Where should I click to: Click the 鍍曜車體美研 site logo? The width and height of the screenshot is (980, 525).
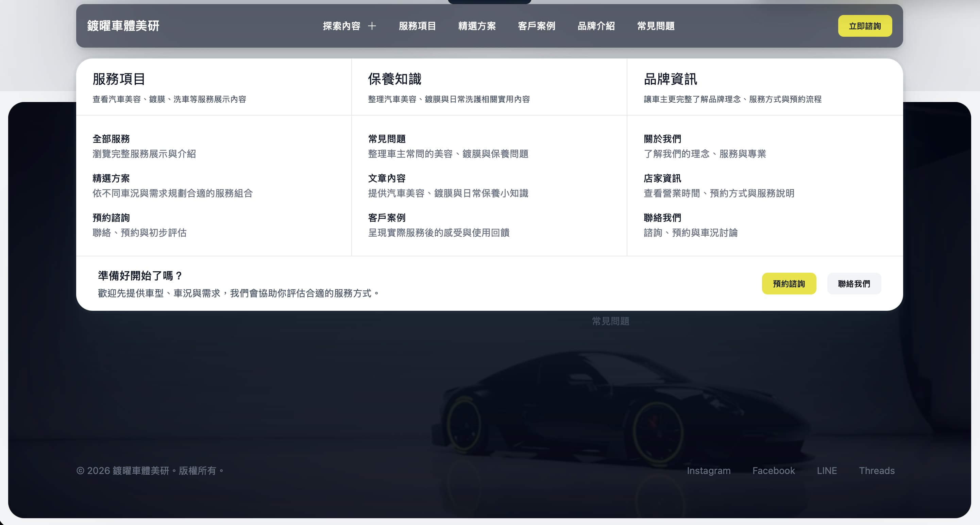click(x=123, y=26)
